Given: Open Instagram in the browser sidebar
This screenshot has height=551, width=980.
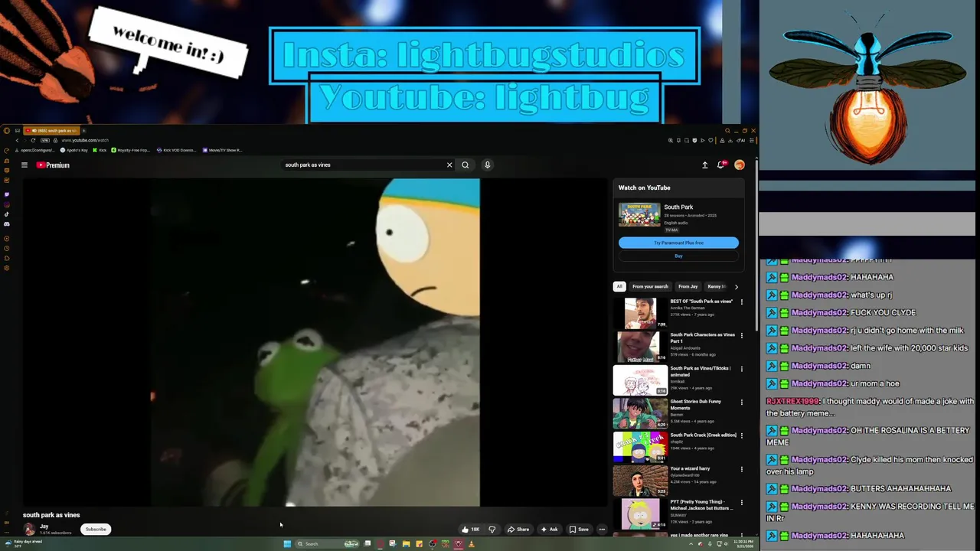Looking at the screenshot, I should [7, 204].
